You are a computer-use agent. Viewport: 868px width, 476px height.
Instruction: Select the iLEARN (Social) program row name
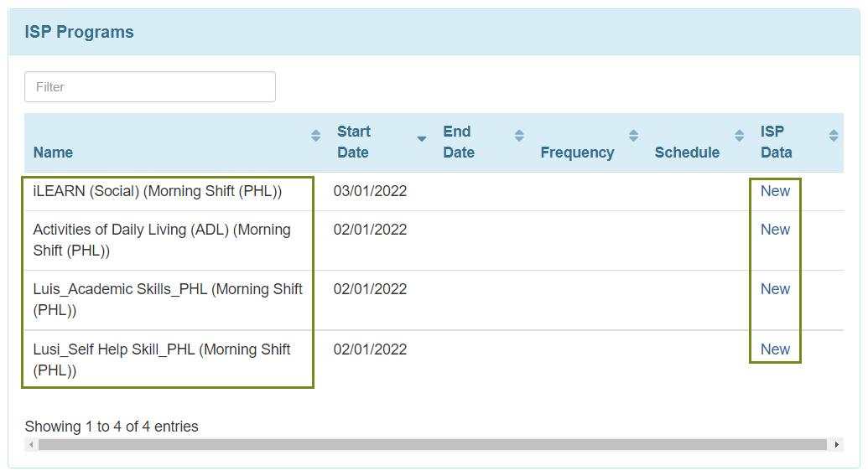(x=157, y=191)
